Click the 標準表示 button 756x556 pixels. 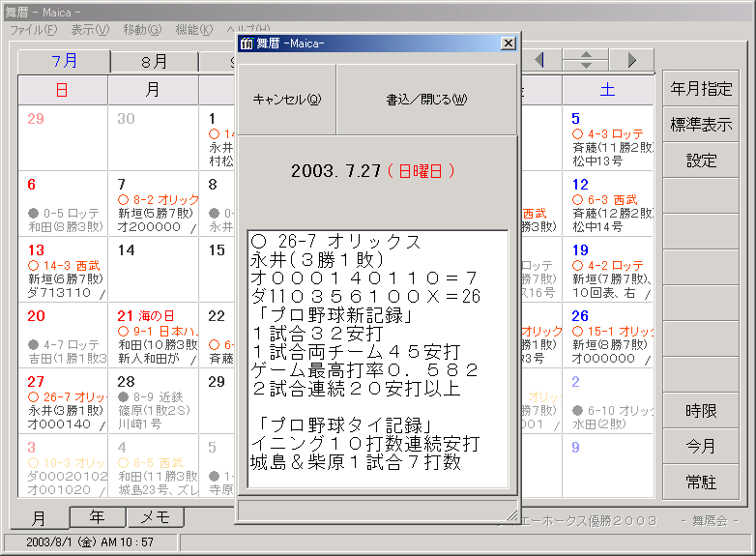click(x=701, y=125)
